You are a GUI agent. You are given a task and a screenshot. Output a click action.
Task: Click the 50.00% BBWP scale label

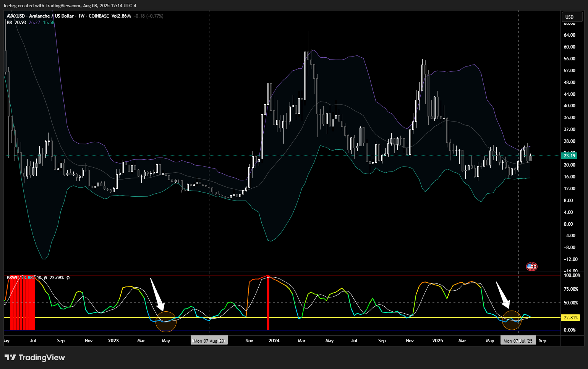[571, 303]
